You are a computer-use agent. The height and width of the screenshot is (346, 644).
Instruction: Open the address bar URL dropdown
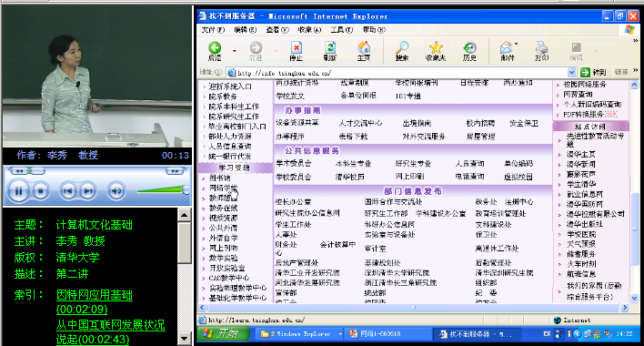click(571, 73)
